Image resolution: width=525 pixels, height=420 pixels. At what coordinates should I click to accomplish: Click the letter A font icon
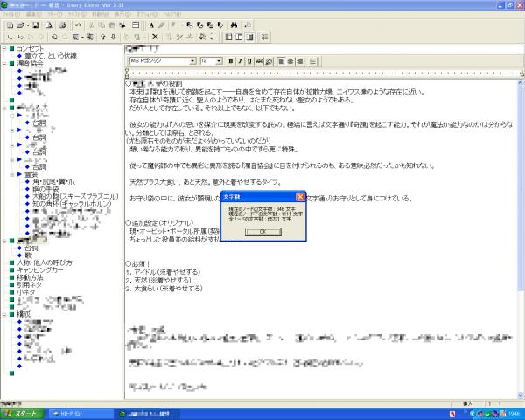[x=151, y=25]
